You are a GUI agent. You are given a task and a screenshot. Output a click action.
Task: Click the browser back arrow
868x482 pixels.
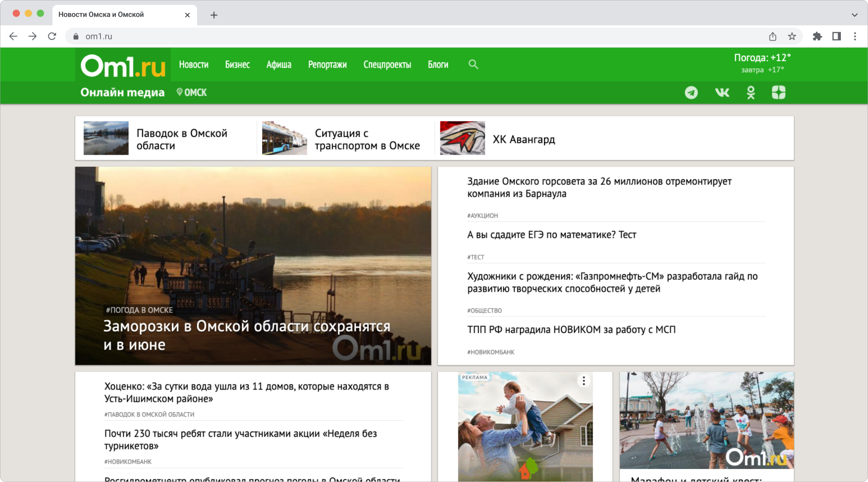13,36
